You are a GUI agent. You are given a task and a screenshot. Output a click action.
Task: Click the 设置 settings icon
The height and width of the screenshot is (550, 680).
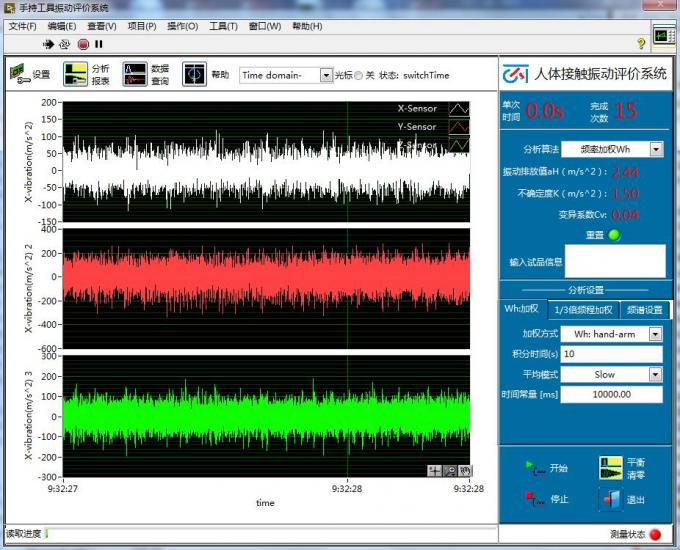coord(18,74)
